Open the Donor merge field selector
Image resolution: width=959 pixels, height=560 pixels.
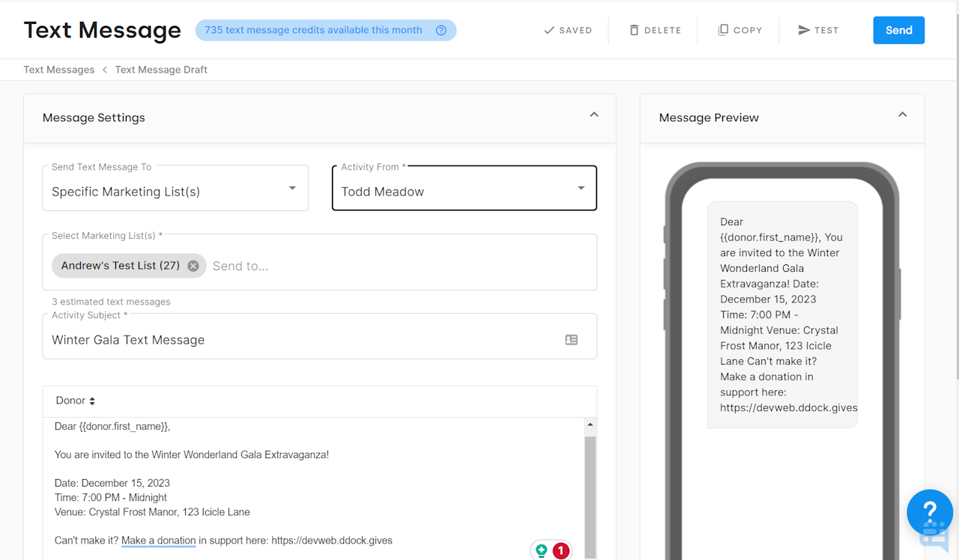pyautogui.click(x=76, y=401)
